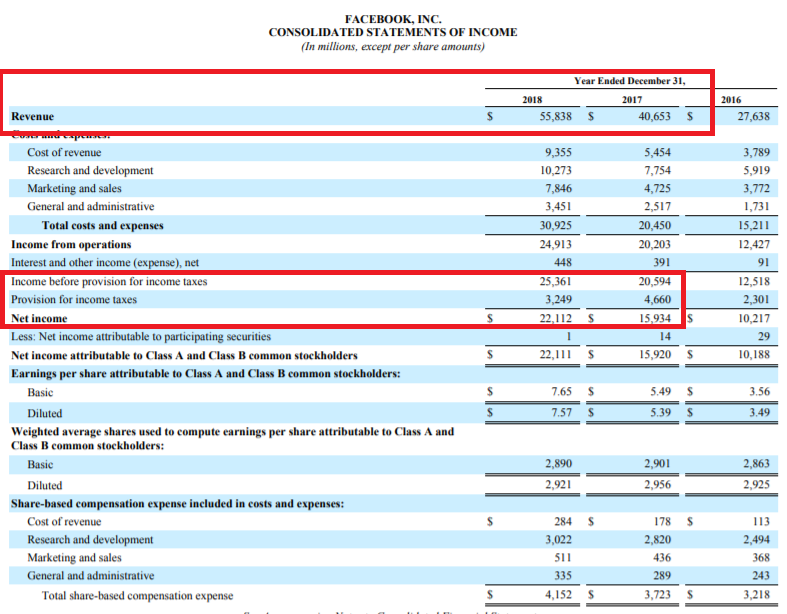Click 'General and administrative' label in expenses section
Image resolution: width=787 pixels, height=614 pixels.
tap(91, 207)
